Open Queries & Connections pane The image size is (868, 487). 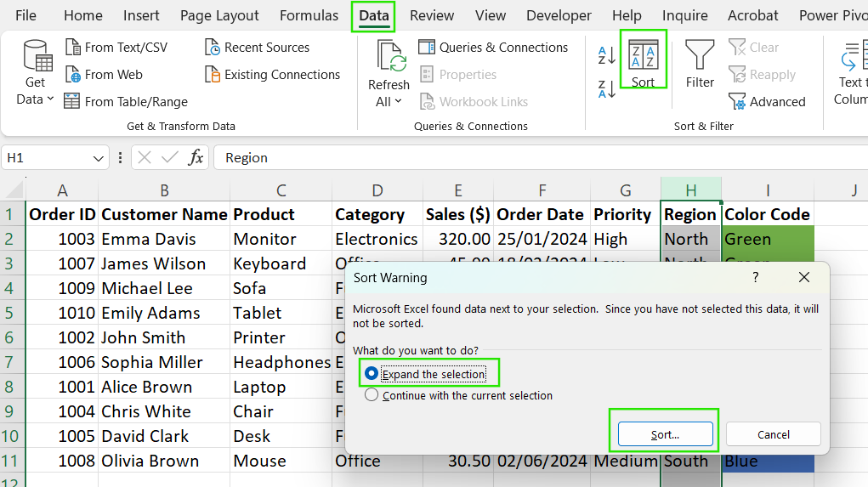pos(493,48)
